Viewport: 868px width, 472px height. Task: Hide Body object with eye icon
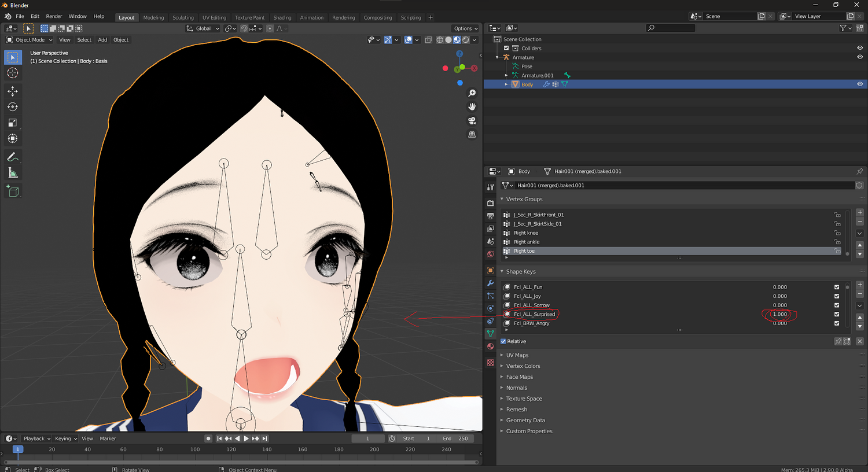click(860, 84)
